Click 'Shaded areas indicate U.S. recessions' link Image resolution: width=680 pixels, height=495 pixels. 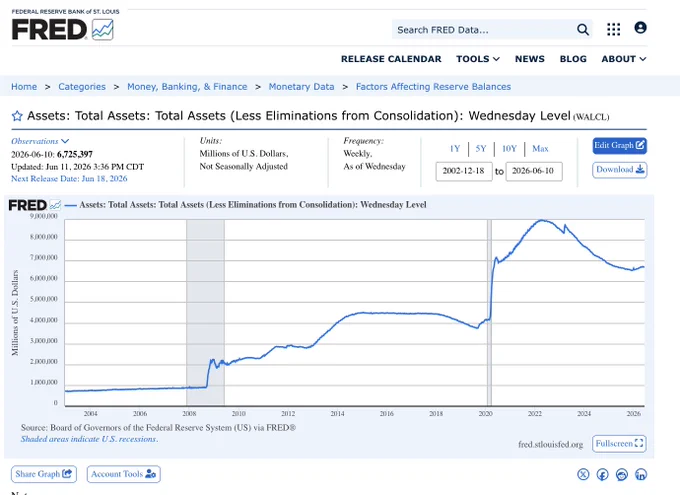(89, 439)
